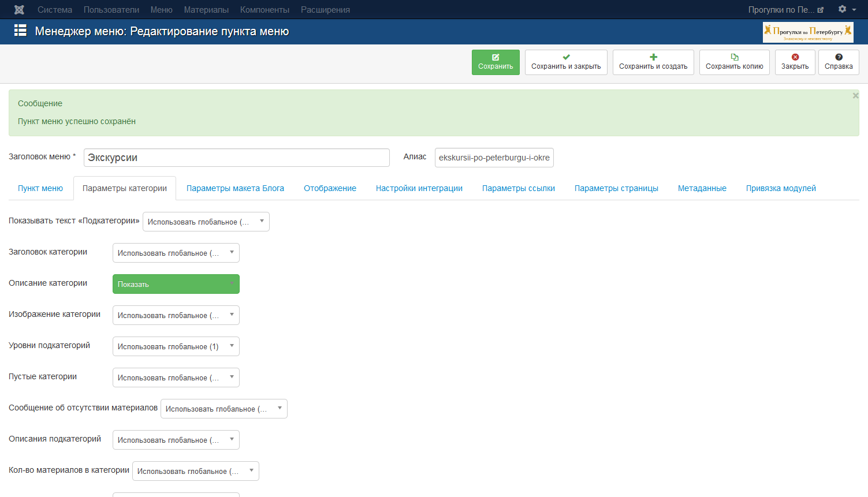This screenshot has width=868, height=497.
Task: Click the Joomla logo icon
Action: [x=19, y=10]
